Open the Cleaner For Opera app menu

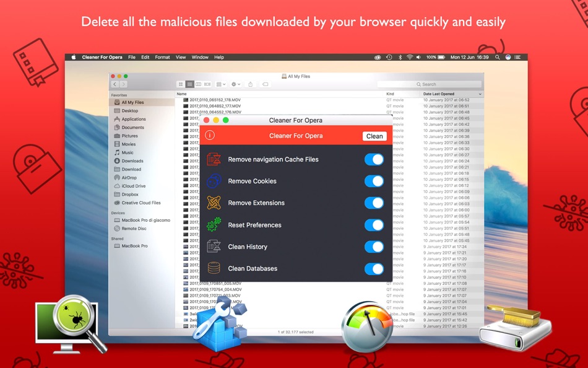point(102,57)
